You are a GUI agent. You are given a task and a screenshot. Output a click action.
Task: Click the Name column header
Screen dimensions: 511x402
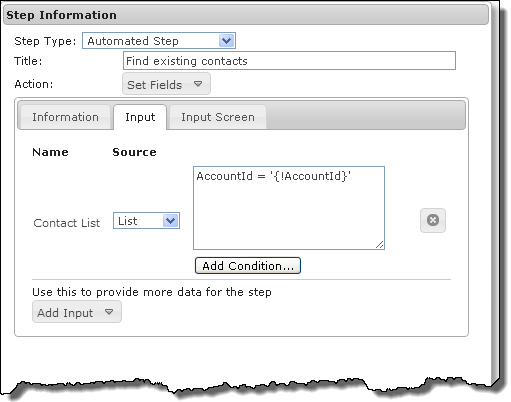(x=50, y=152)
